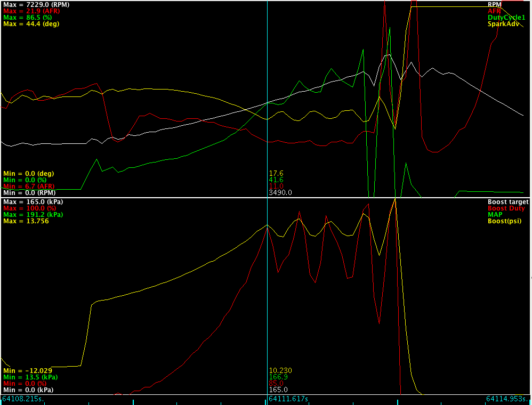Click the cursor time label 64111.617s
The width and height of the screenshot is (532, 405).
pyautogui.click(x=288, y=399)
